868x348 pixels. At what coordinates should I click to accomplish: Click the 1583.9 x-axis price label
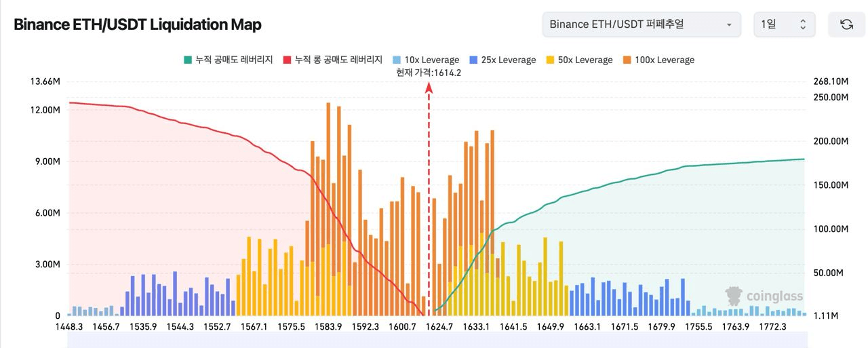(x=330, y=327)
